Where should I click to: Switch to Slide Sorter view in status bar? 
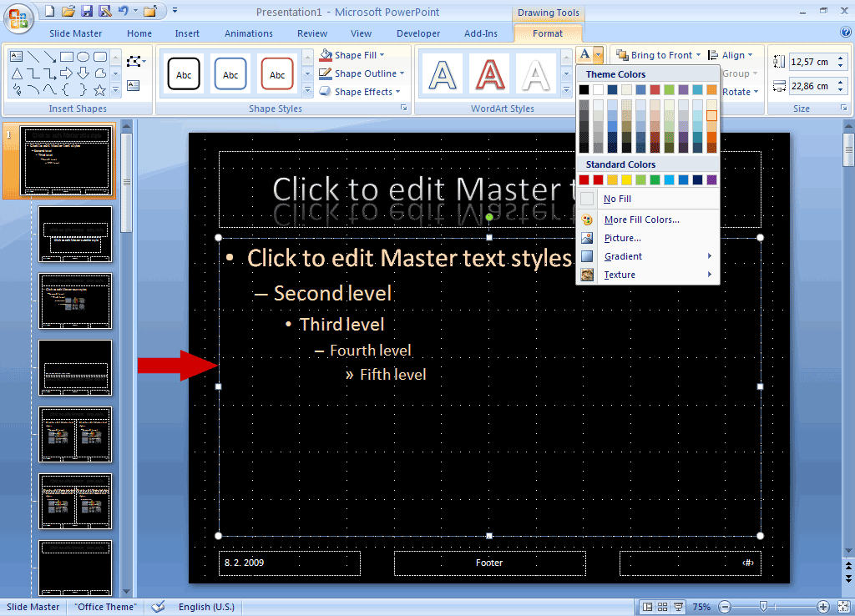[x=662, y=607]
